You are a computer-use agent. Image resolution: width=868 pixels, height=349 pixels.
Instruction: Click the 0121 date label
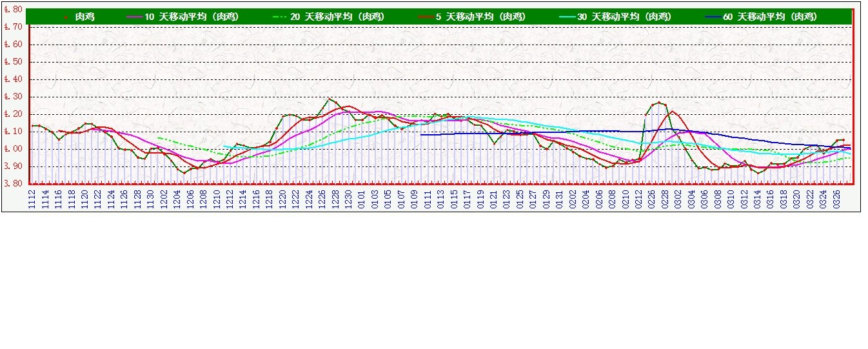tap(493, 198)
